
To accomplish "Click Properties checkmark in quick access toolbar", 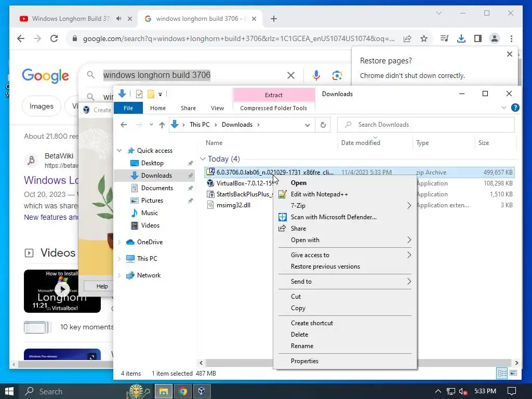I will [x=139, y=94].
